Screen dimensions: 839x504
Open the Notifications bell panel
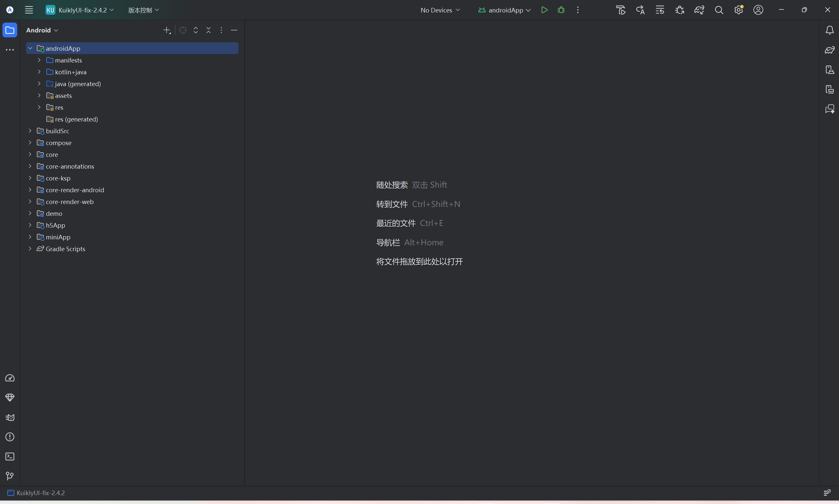pyautogui.click(x=829, y=30)
